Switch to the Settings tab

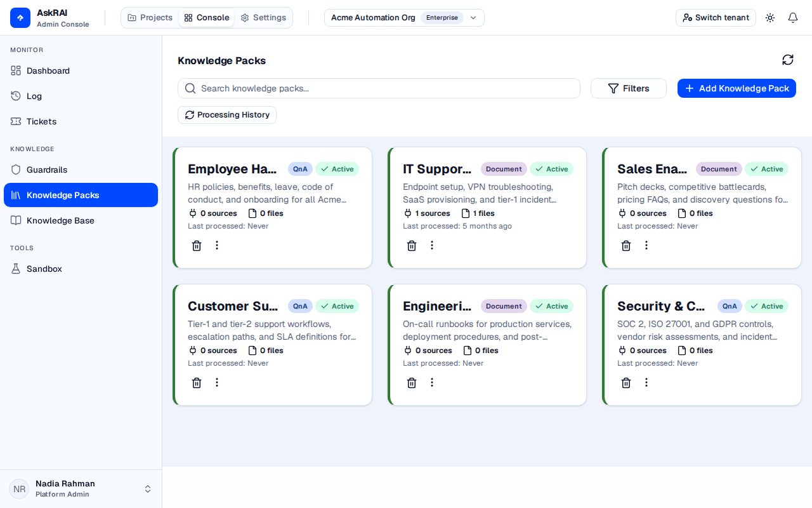(x=263, y=18)
